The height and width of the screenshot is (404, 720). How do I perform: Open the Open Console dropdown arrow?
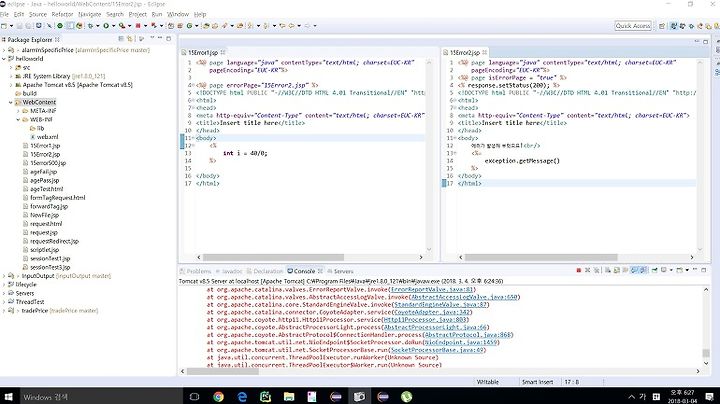(x=687, y=270)
